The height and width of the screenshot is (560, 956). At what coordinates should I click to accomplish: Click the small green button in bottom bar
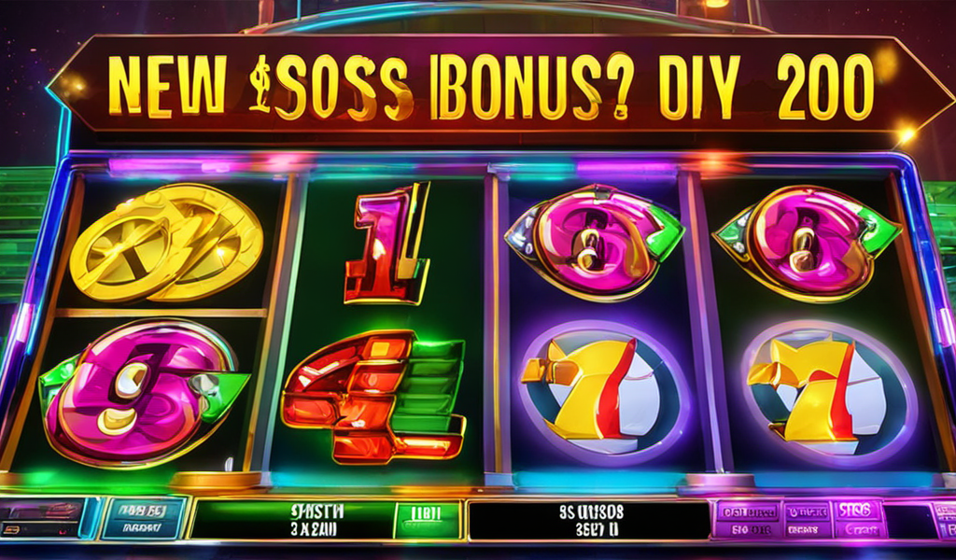[427, 520]
